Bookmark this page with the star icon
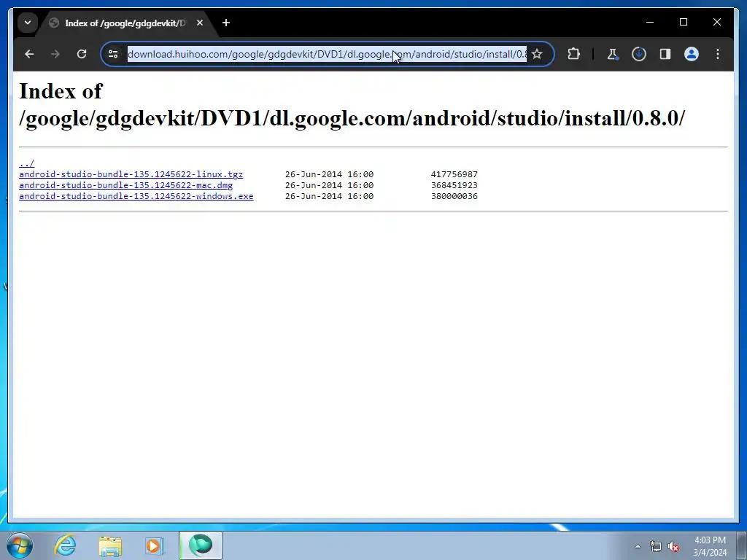 (537, 54)
